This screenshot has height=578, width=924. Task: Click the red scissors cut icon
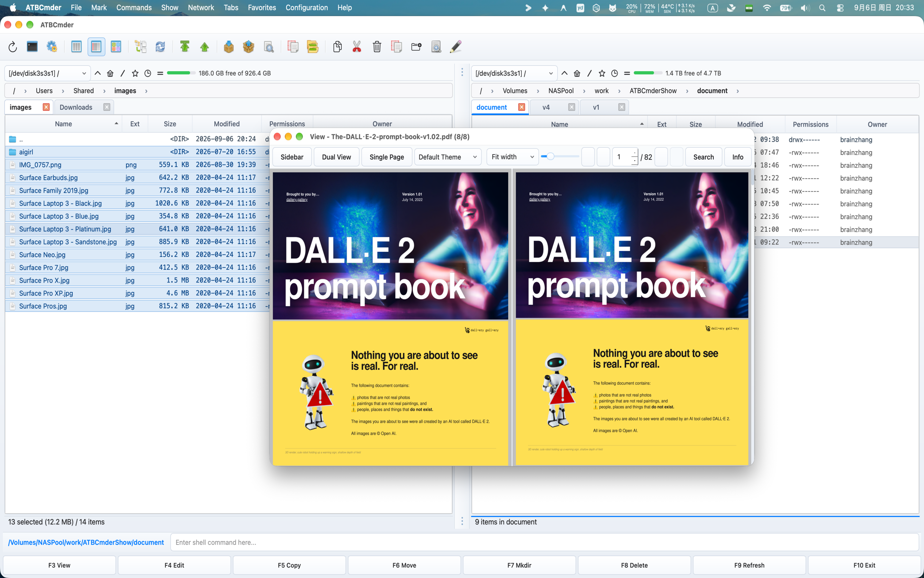357,47
